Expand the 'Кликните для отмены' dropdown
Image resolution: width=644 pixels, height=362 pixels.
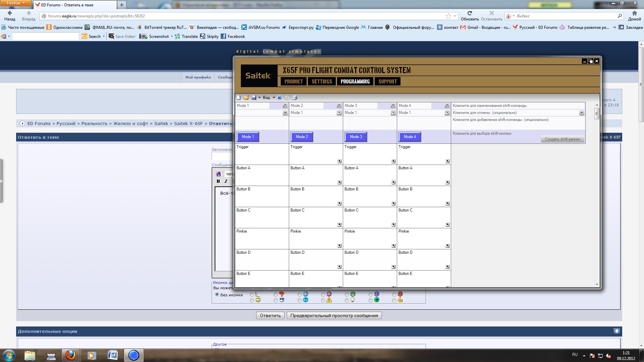[582, 113]
